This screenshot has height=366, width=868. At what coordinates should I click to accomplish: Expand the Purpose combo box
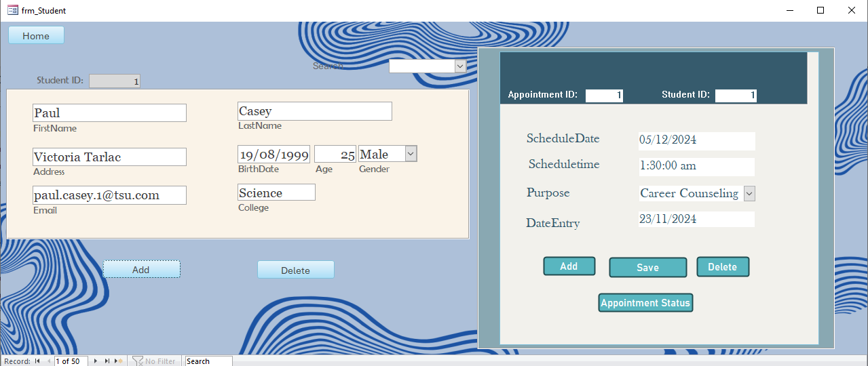(749, 194)
